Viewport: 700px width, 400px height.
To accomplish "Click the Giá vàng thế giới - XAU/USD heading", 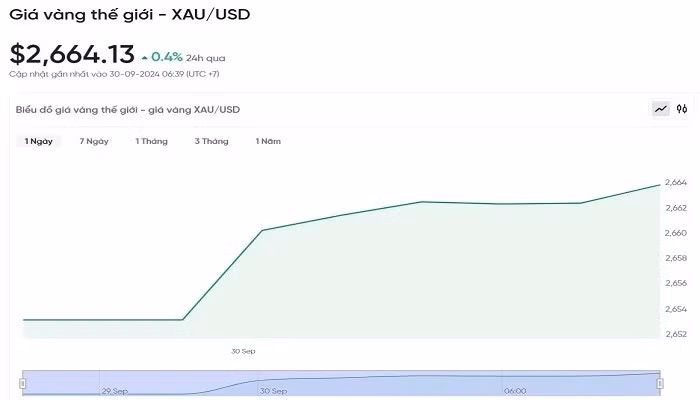I will coord(130,14).
